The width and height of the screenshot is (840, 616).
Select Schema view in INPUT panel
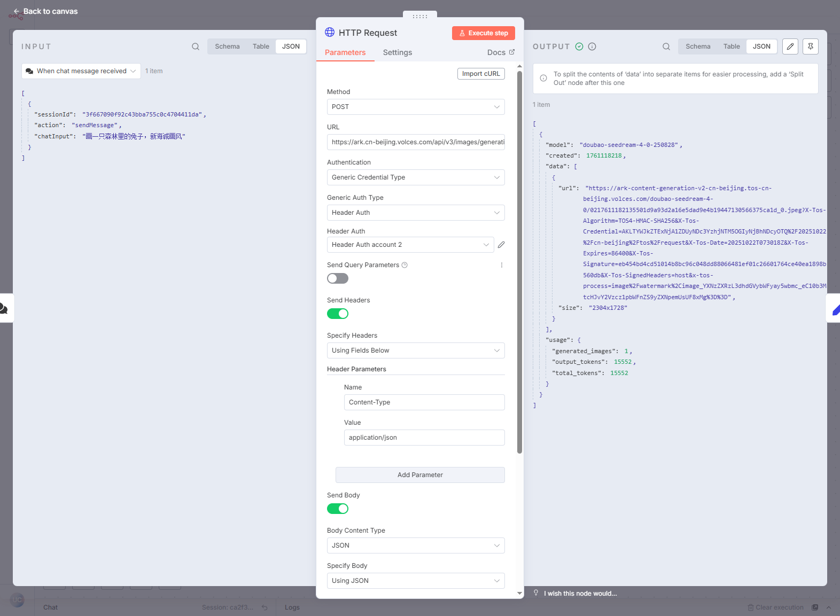[x=227, y=46]
